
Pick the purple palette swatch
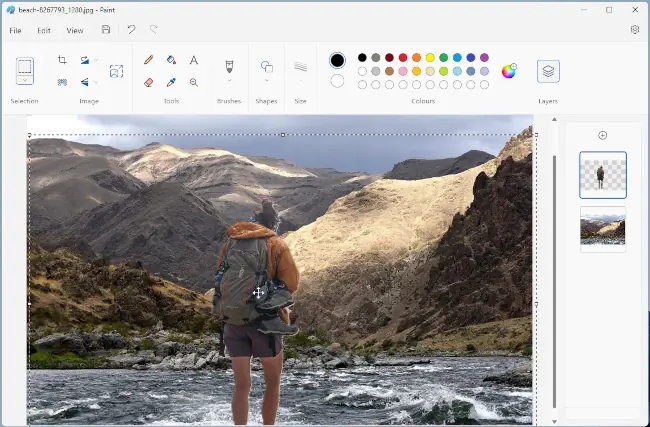(484, 58)
